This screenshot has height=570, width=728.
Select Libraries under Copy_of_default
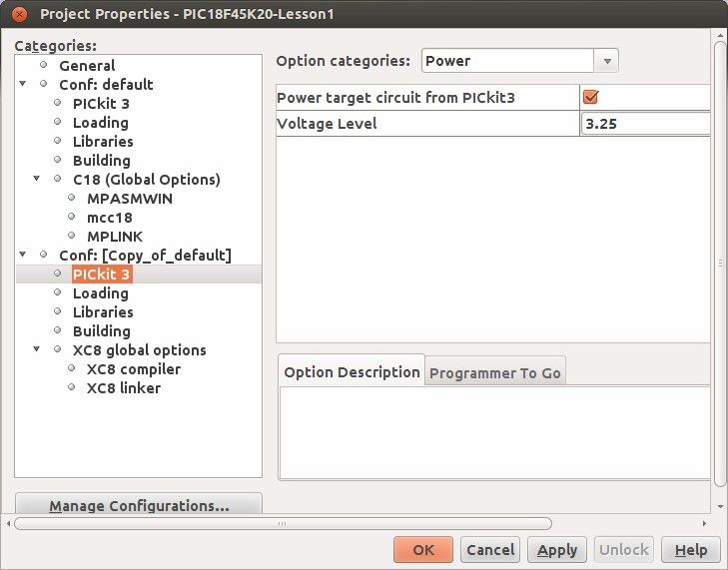click(103, 312)
